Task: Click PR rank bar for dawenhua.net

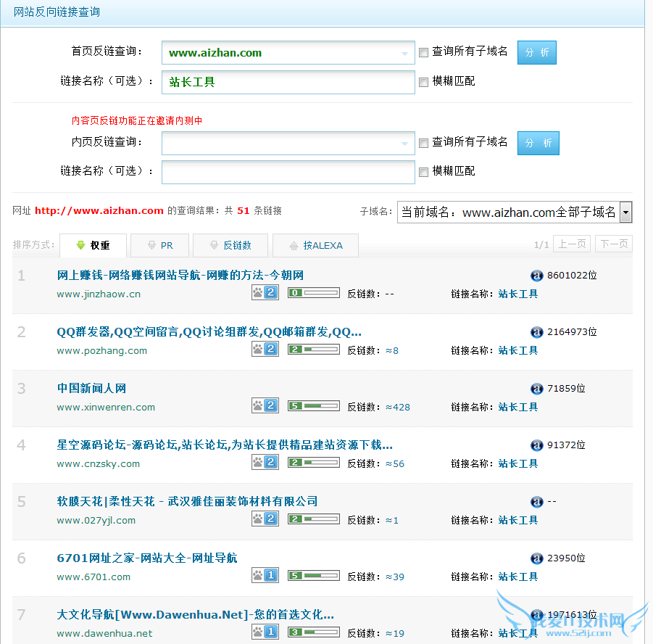Action: tap(314, 632)
